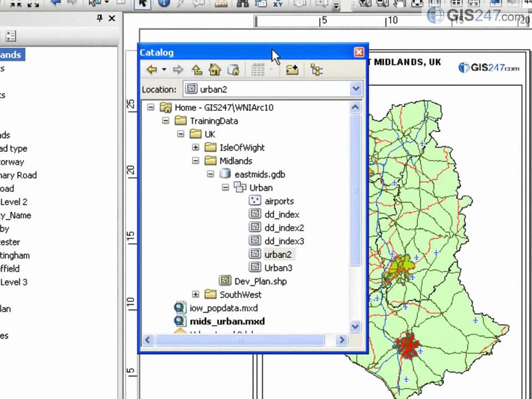Click Catalog vertical scrollbar thumb
This screenshot has width=532, height=399.
355,190
